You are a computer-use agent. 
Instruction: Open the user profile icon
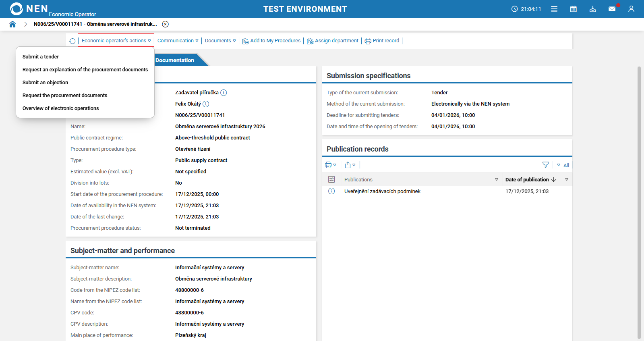631,9
